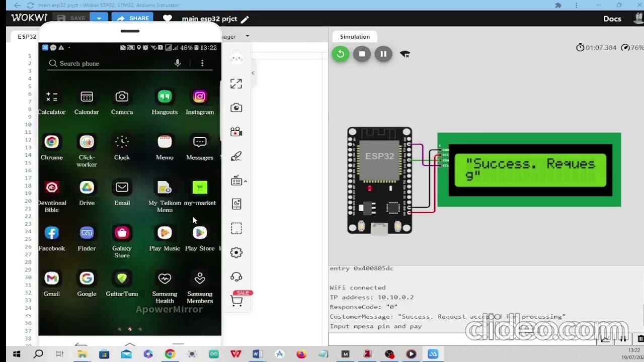
Task: Open Windows taskbar search
Action: [x=38, y=354]
